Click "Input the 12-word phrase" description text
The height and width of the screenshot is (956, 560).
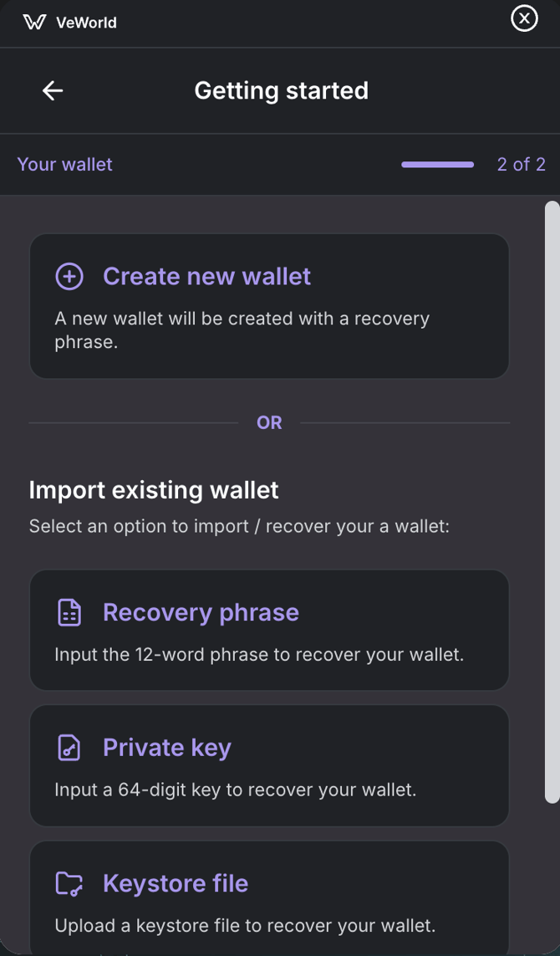pyautogui.click(x=259, y=654)
